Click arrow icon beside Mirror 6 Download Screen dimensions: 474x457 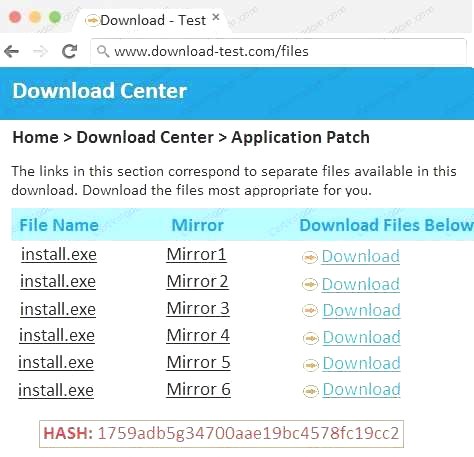click(x=310, y=391)
